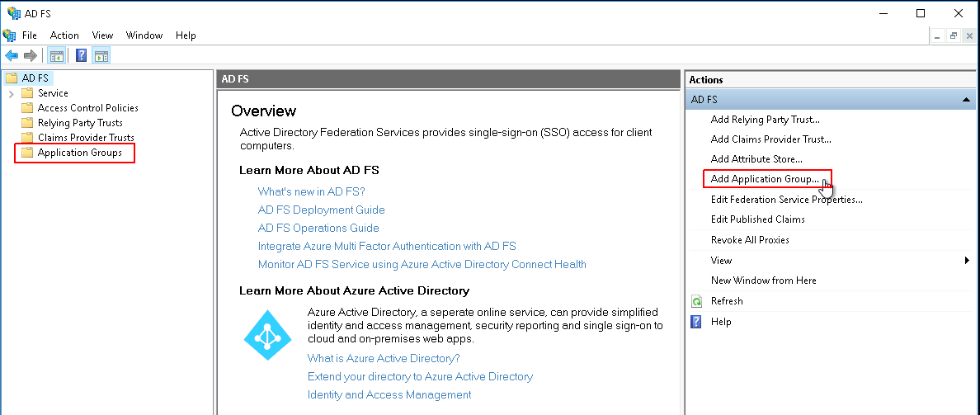The width and height of the screenshot is (980, 415).
Task: Choose Edit Federation Service Properties action
Action: click(787, 200)
